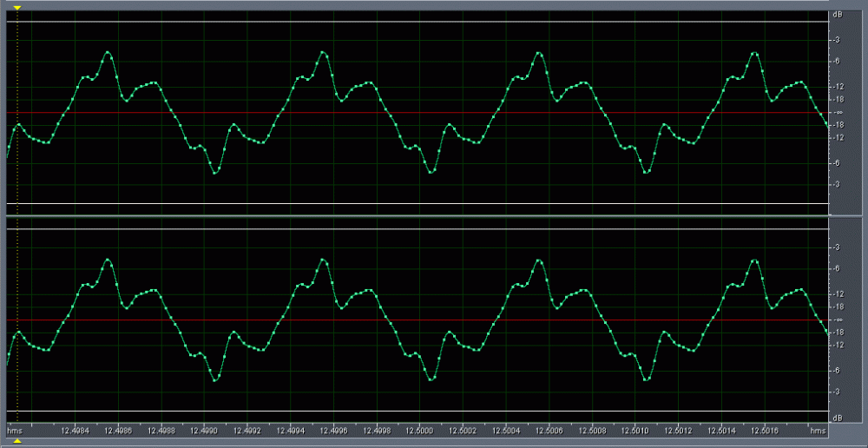Click the hms label at ruler's right end

817,430
